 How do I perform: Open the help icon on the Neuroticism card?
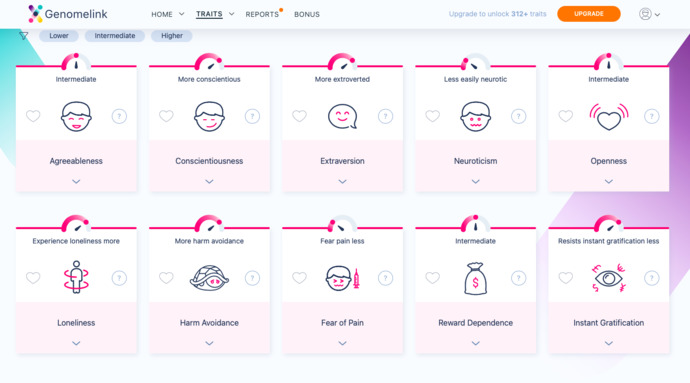click(x=518, y=116)
